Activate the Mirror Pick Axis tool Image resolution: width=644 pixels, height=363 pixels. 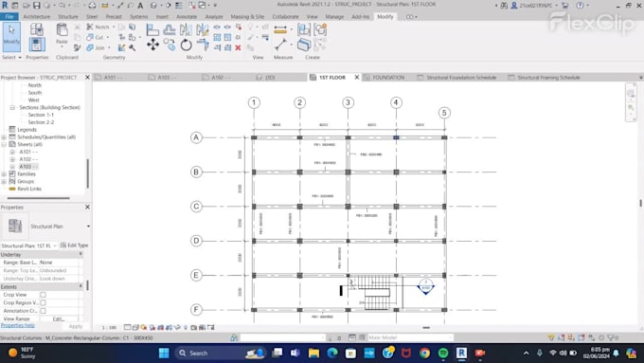click(186, 29)
